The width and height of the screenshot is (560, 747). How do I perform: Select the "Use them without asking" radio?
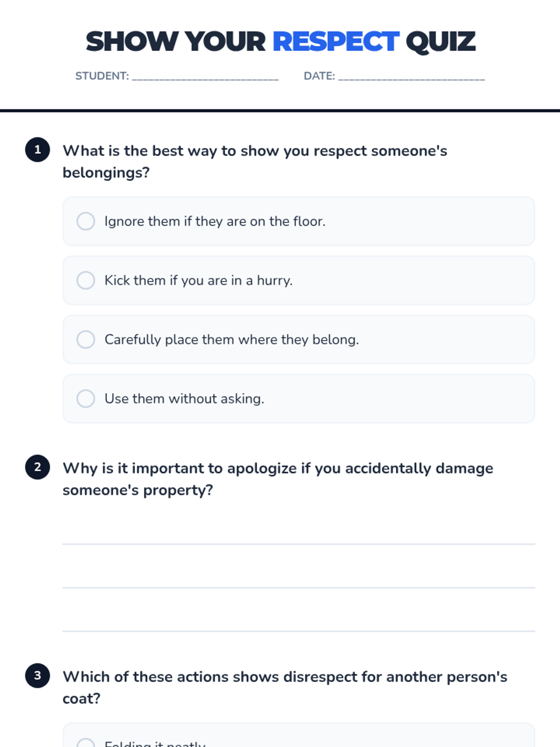[86, 399]
